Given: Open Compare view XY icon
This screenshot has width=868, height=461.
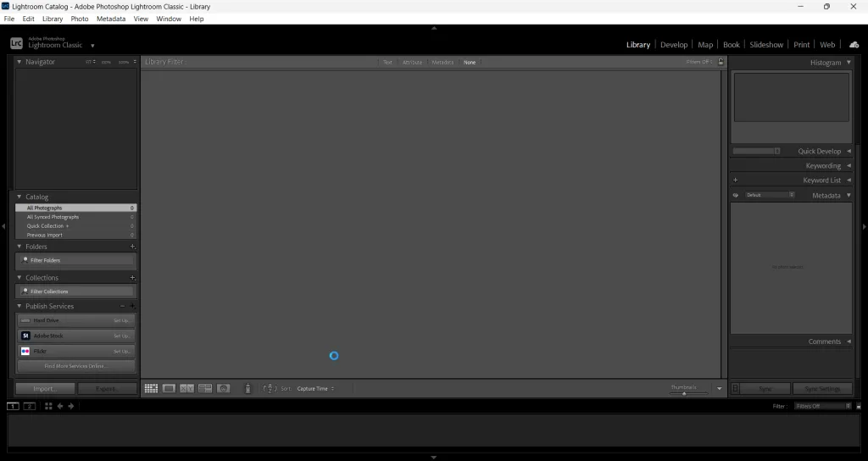Looking at the screenshot, I should coord(186,388).
